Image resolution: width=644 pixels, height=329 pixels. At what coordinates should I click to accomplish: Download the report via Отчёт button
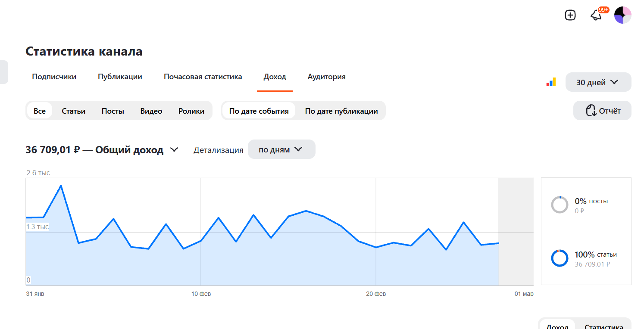(x=602, y=111)
